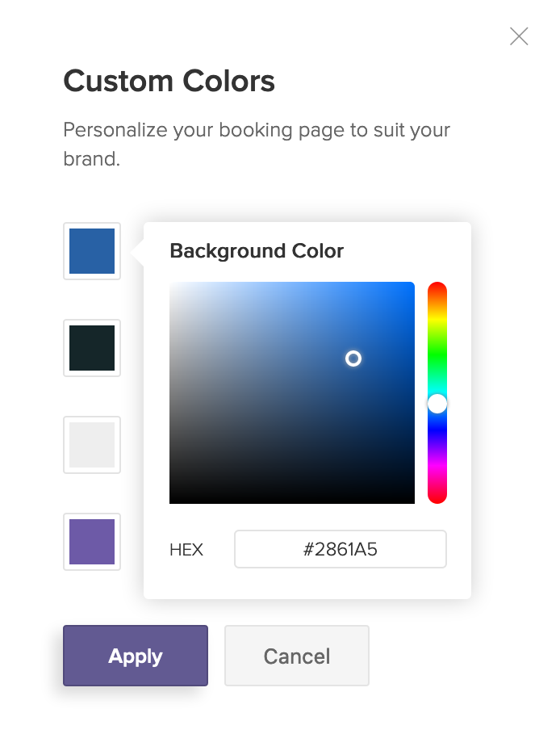Viewport: 560px width, 738px height.
Task: Focus the HEX color value field
Action: coord(340,550)
